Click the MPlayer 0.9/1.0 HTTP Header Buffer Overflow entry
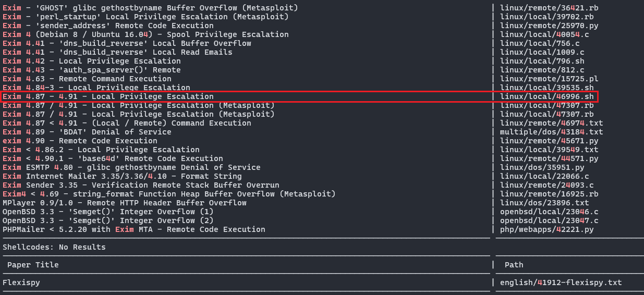This screenshot has height=295, width=644. [125, 203]
